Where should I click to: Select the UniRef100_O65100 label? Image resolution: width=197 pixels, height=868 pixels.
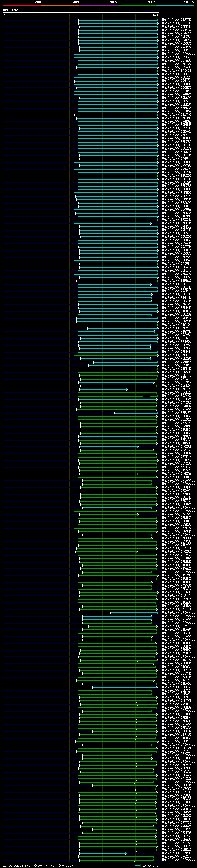(x=176, y=64)
